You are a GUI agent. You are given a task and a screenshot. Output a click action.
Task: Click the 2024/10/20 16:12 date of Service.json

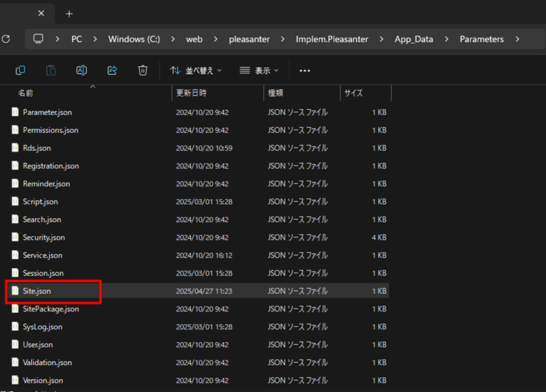click(204, 255)
